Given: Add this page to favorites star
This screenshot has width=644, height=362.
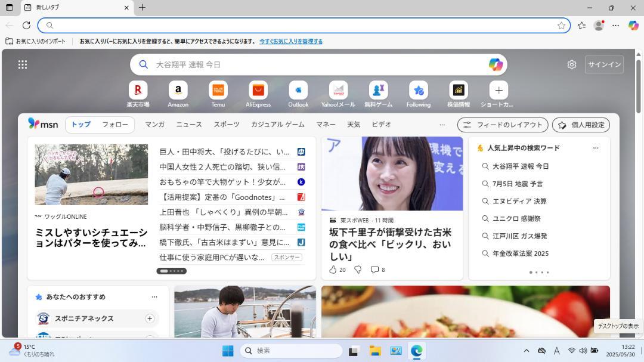Looking at the screenshot, I should (562, 26).
